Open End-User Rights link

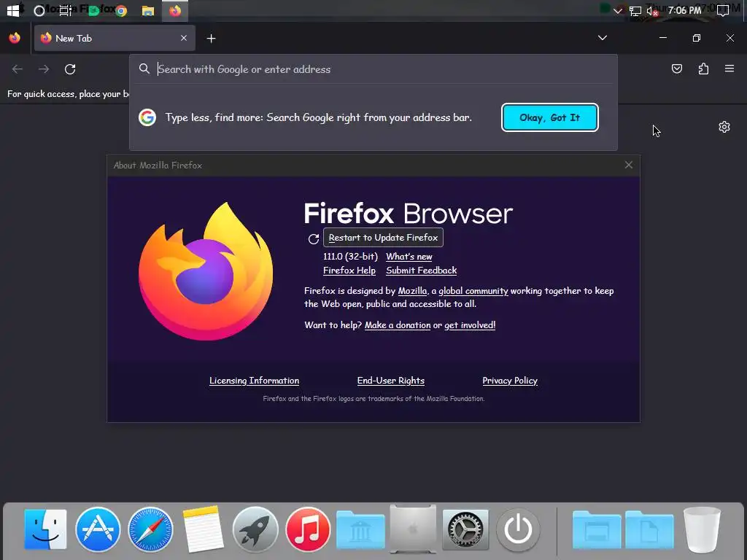[x=391, y=381]
